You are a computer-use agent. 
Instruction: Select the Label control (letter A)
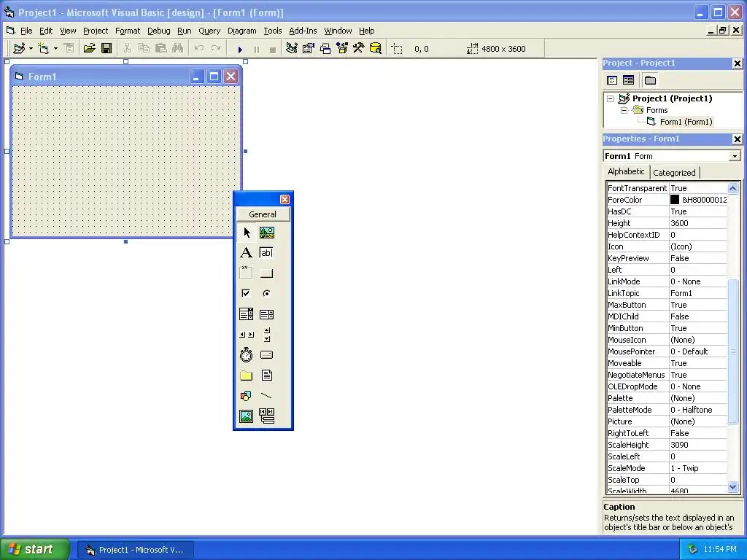click(247, 253)
